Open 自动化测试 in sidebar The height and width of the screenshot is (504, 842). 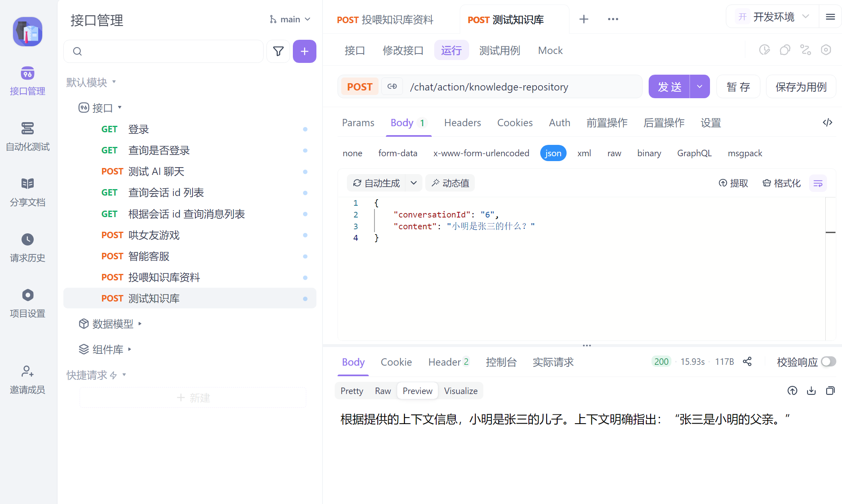coord(28,136)
